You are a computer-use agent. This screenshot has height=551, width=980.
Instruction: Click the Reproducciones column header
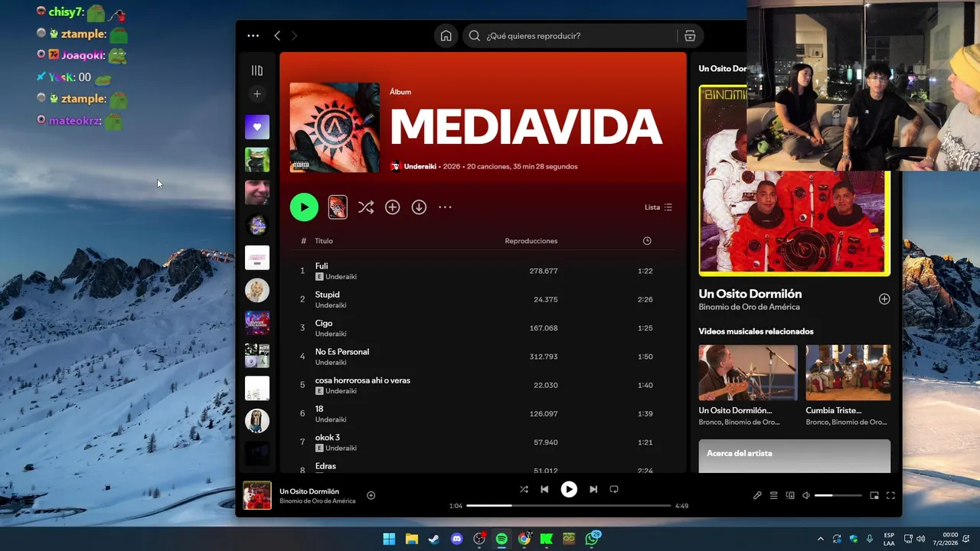click(531, 241)
